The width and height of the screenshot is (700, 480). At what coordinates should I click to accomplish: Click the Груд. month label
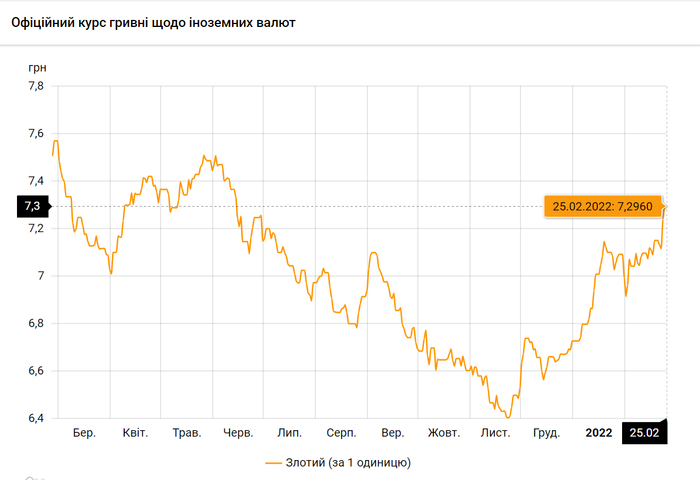coord(546,433)
